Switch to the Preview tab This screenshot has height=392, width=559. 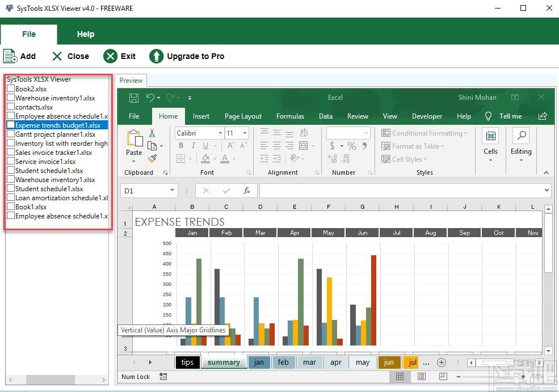pyautogui.click(x=131, y=81)
